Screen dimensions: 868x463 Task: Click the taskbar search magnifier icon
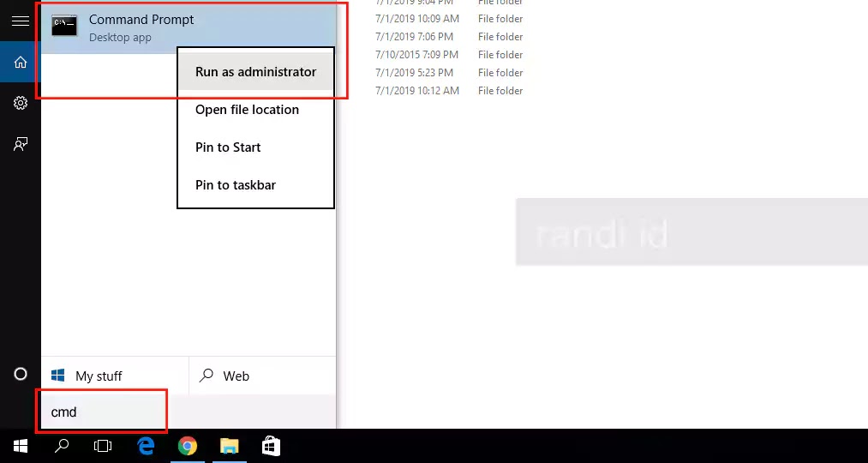coord(62,446)
